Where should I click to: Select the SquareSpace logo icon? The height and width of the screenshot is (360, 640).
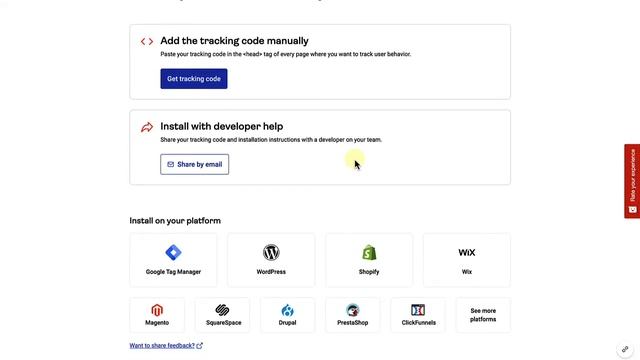(222, 310)
